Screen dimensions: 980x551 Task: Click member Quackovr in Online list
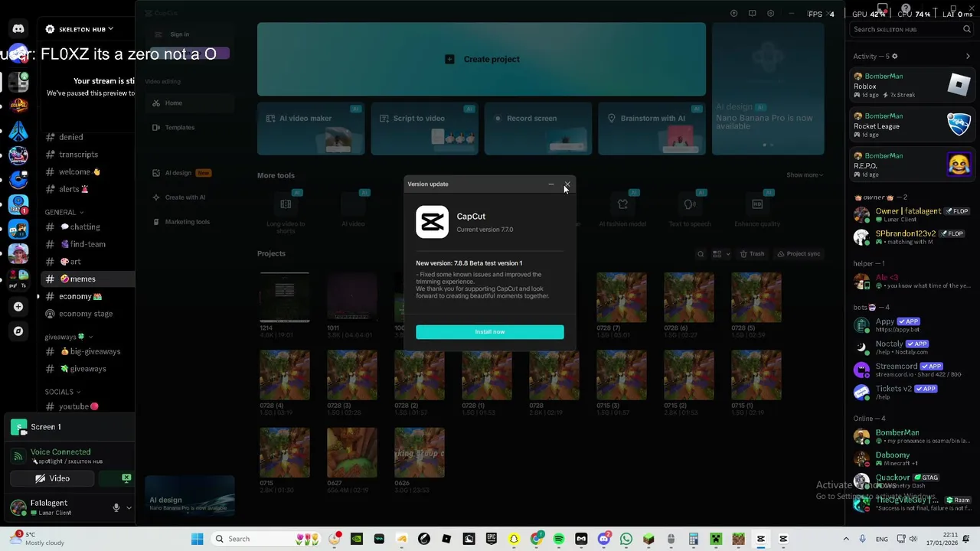tap(912, 481)
